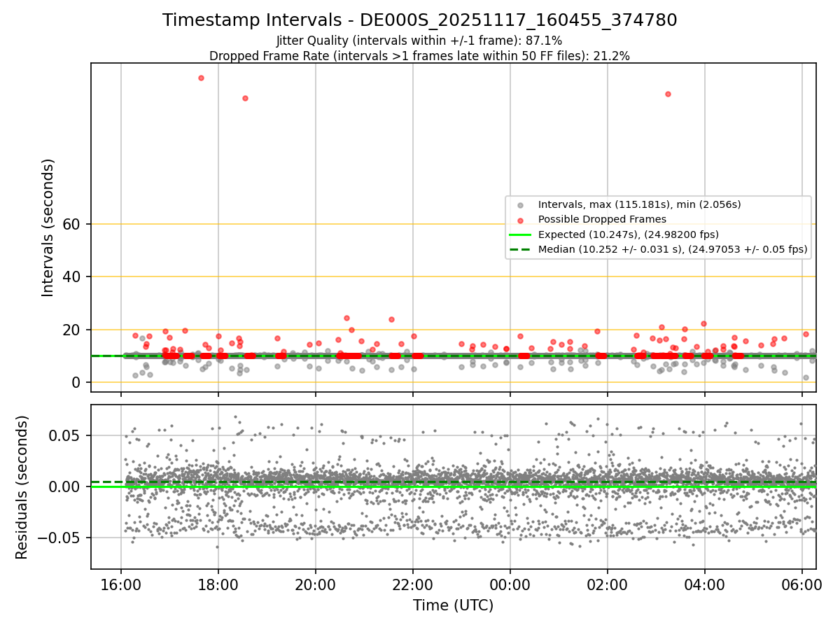Click the red marker icon in legend

pos(519,220)
